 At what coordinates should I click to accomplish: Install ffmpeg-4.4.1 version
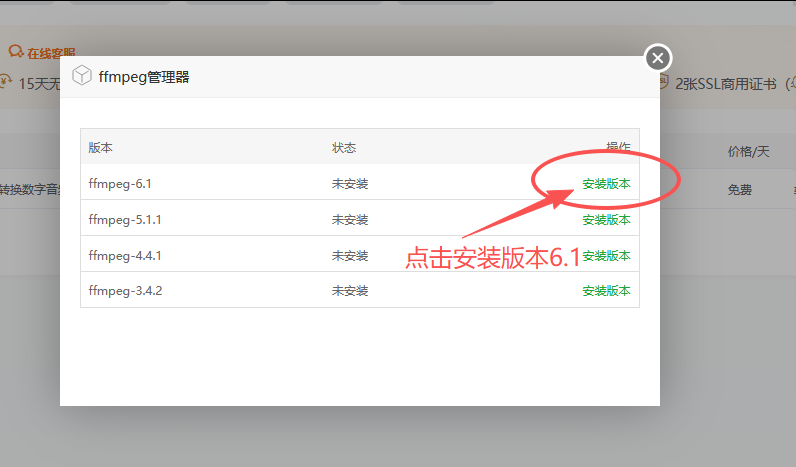(606, 256)
